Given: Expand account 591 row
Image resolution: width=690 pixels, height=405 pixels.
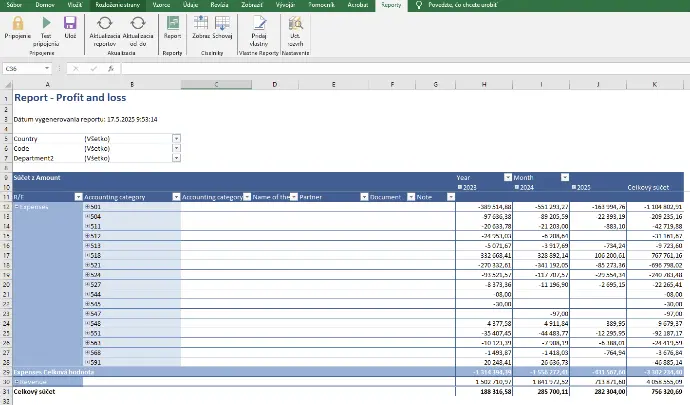Looking at the screenshot, I should tap(87, 362).
